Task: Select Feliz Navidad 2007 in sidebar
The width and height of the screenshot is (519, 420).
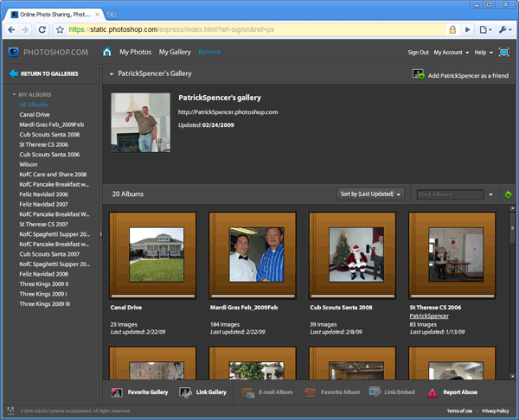Action: pos(44,204)
